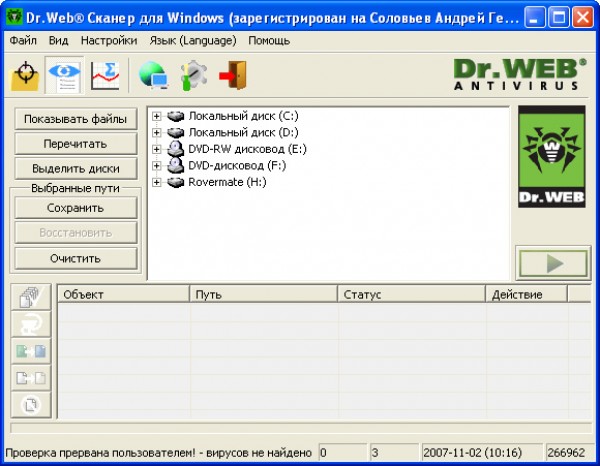Maximize the Dr.Web scanner window
The image size is (600, 466).
coord(559,17)
